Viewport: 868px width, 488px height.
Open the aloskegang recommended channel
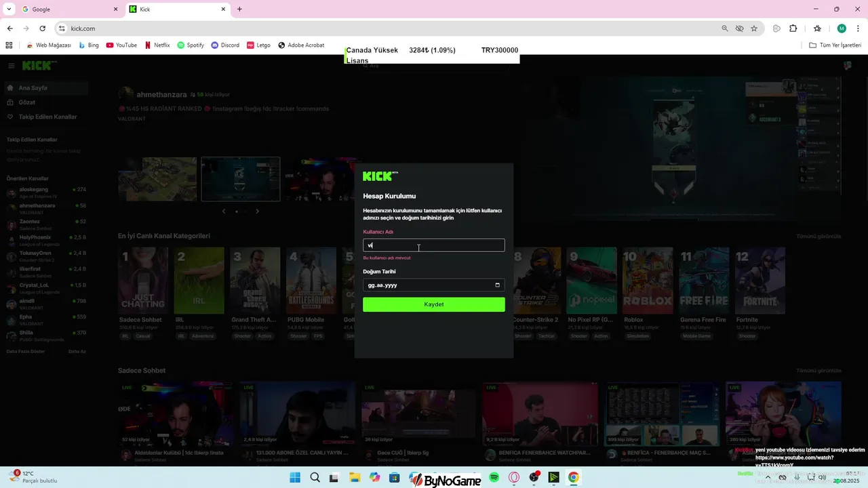46,192
